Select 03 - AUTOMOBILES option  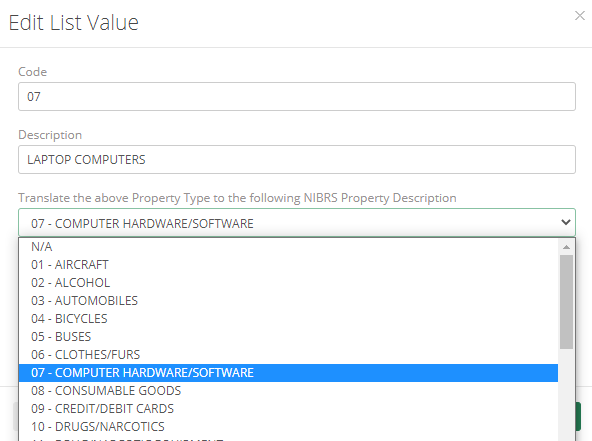click(x=288, y=301)
